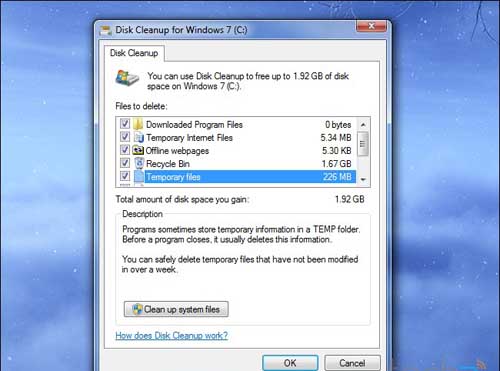500x371 pixels.
Task: Click the Description group label
Action: [142, 214]
